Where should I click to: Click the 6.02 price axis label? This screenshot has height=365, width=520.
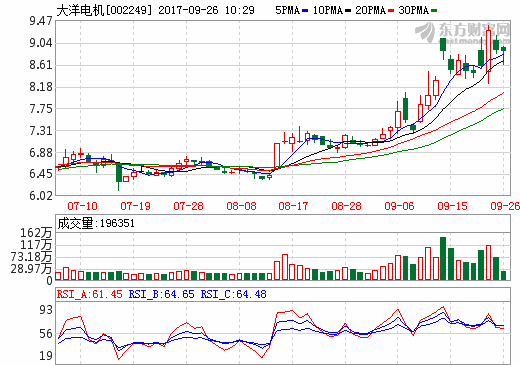pyautogui.click(x=41, y=196)
